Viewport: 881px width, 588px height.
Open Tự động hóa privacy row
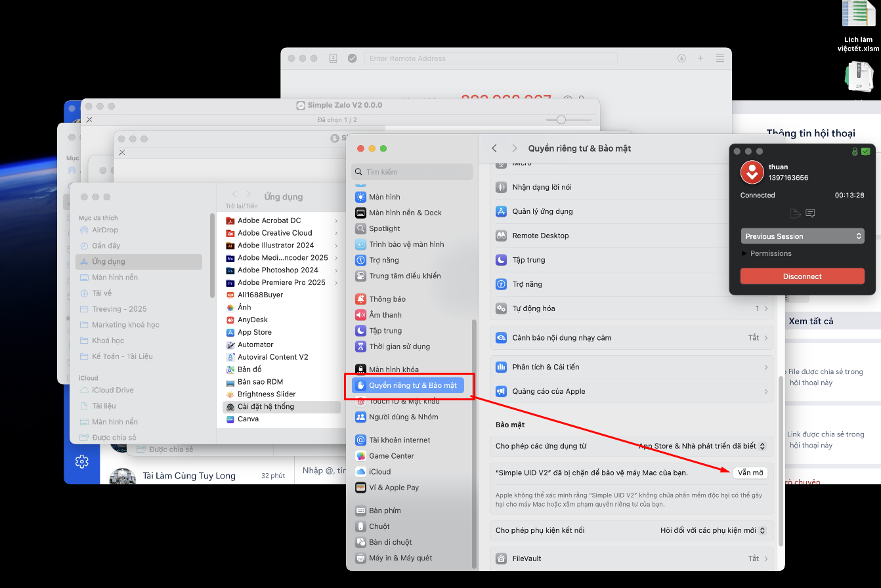(x=632, y=308)
